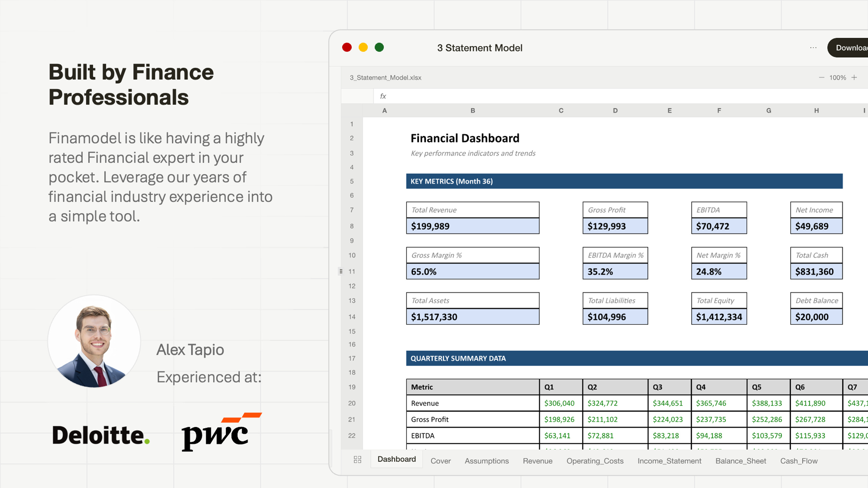Click the 3 Statement Model window title
The height and width of the screenshot is (488, 868).
coord(479,48)
